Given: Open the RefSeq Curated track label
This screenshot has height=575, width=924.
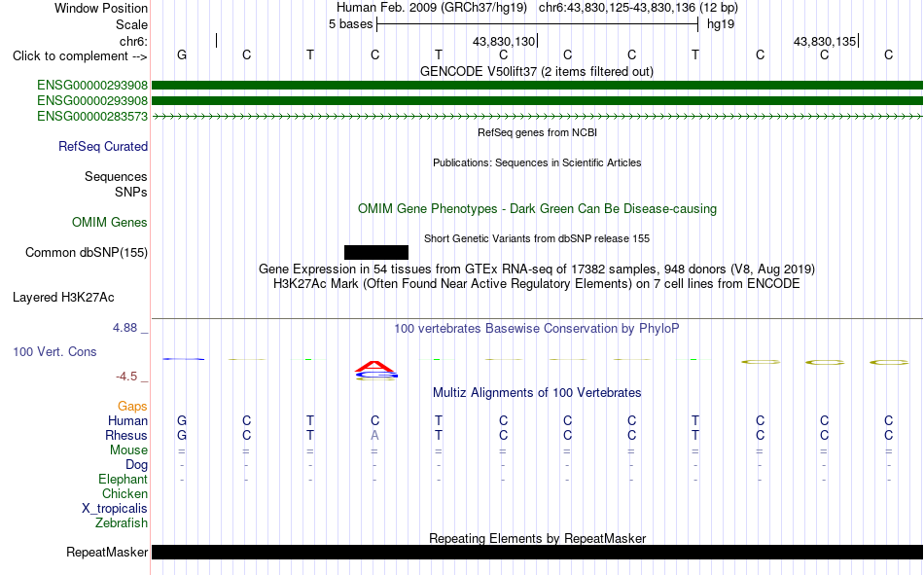Looking at the screenshot, I should point(102,146).
